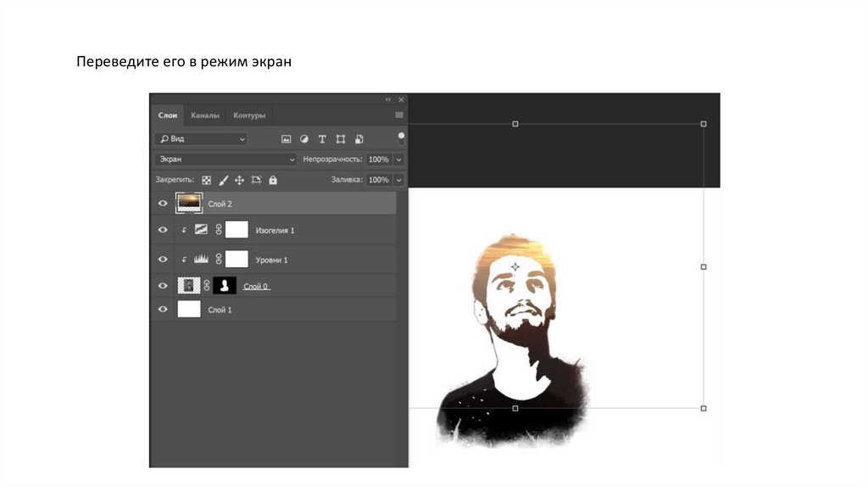Expand the Непрозрачность opacity dropdown arrow
This screenshot has height=487, width=868.
399,160
